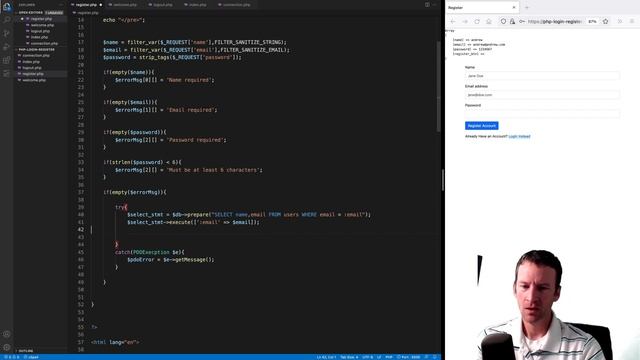
Task: Open the Search view in activity bar
Action: click(7, 20)
